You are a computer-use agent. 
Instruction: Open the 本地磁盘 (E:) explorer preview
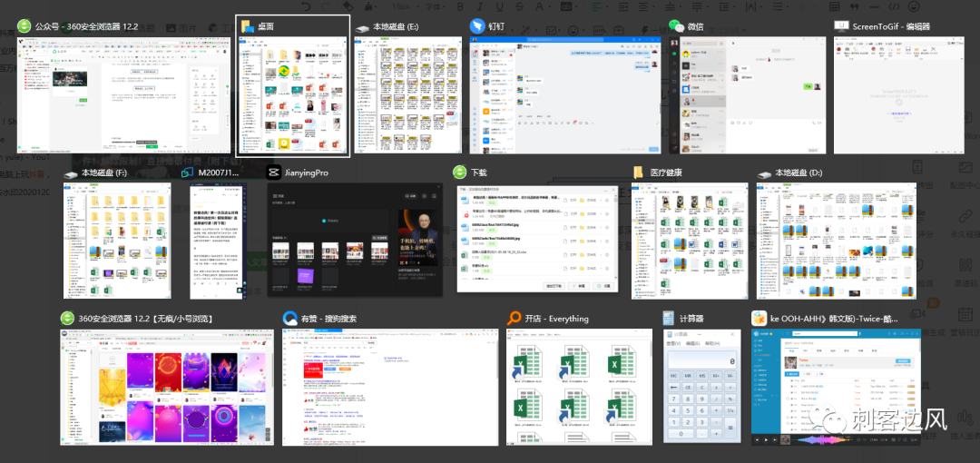(407, 94)
